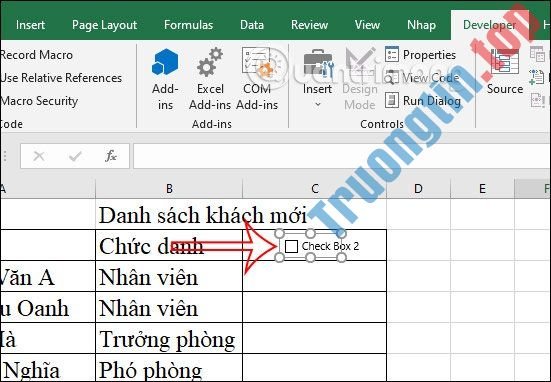Select the 'Chức danh' cell
The width and height of the screenshot is (551, 382).
(x=169, y=245)
